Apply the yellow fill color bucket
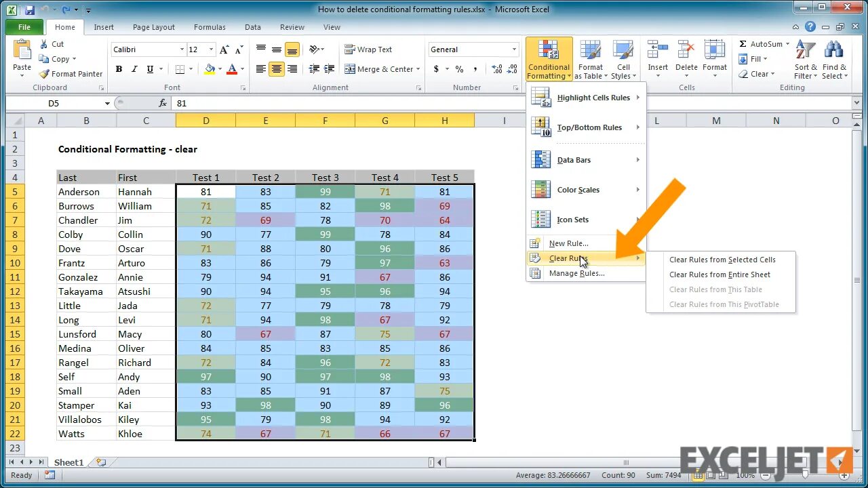The width and height of the screenshot is (868, 488). coord(210,69)
